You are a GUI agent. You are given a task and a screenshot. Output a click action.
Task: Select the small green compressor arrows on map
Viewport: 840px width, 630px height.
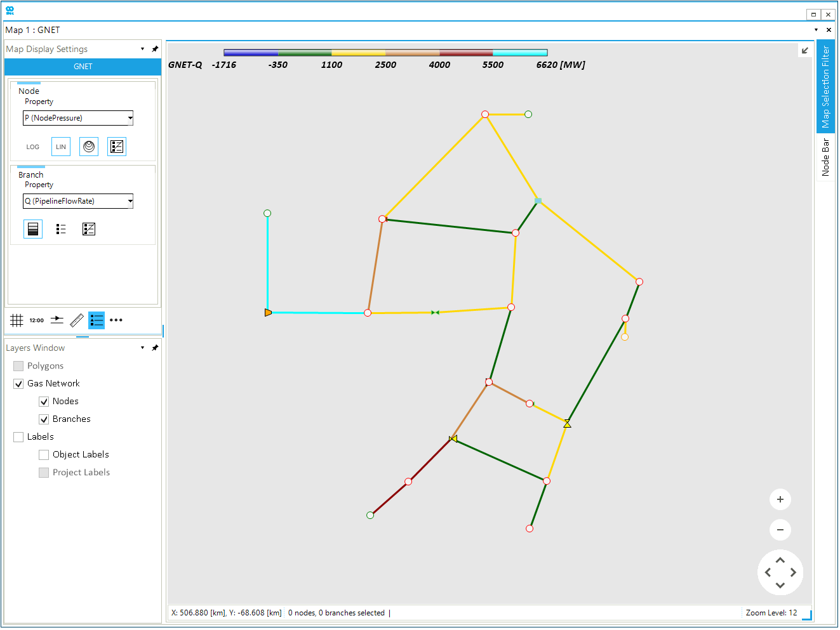click(435, 312)
